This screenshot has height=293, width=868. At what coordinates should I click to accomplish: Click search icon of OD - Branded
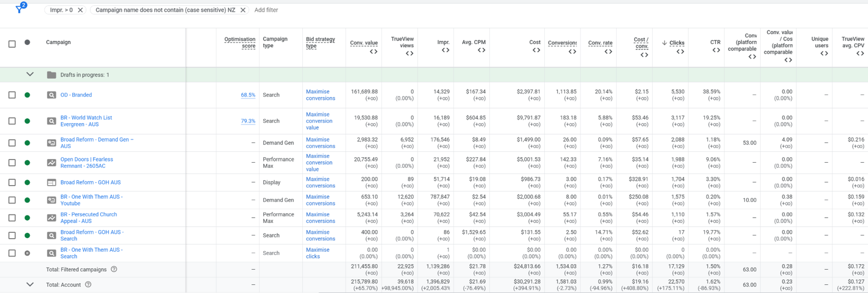click(x=52, y=95)
